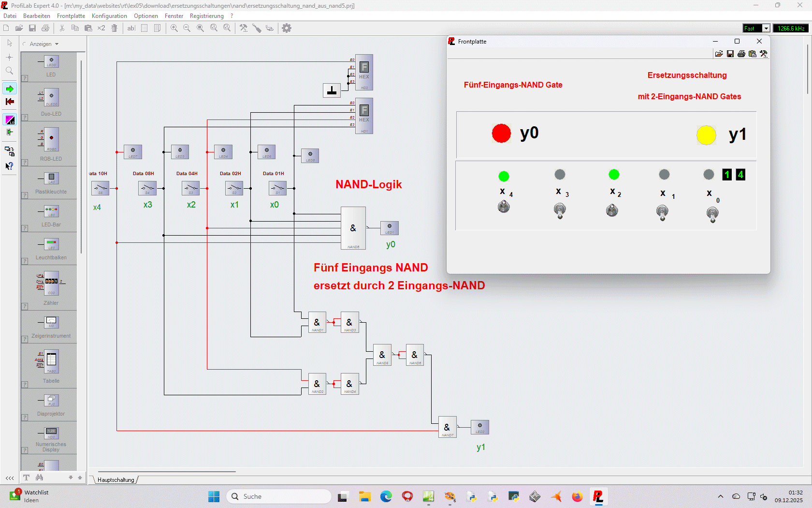Click the help button under the LED component
Screen dimensions: 812x508
click(x=25, y=78)
